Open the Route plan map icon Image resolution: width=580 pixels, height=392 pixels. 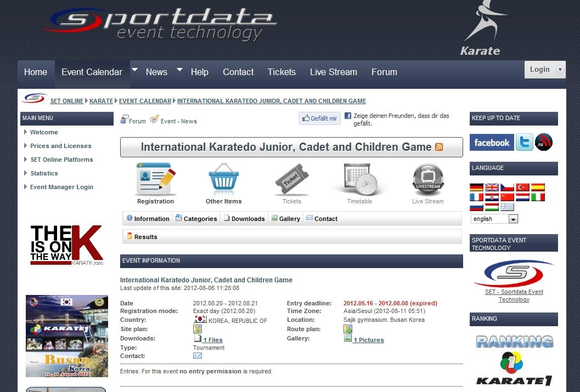click(348, 329)
